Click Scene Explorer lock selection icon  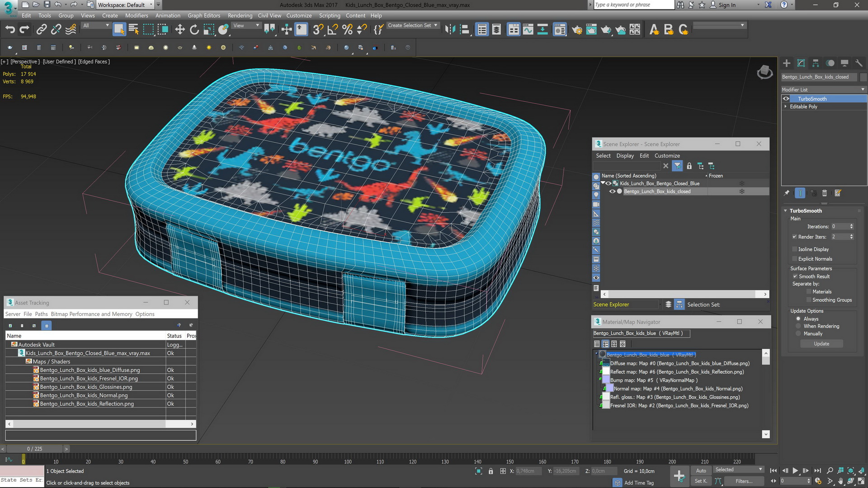coord(689,166)
